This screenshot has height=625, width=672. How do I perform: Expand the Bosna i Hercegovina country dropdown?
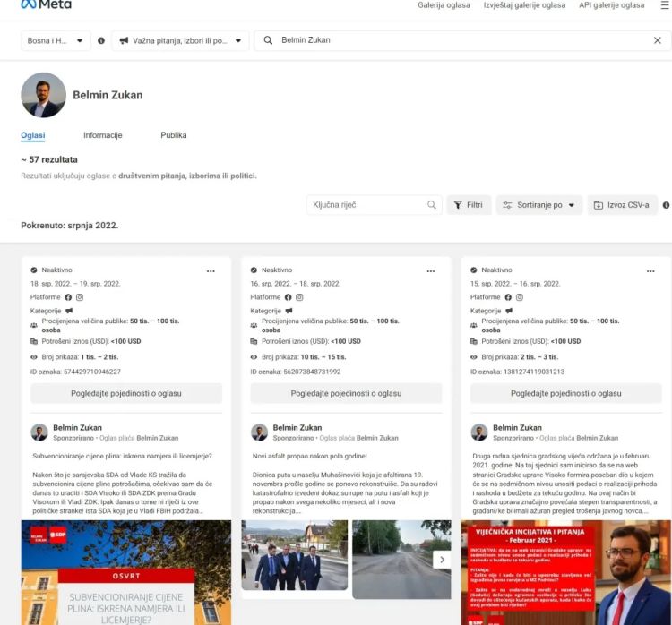pos(56,40)
